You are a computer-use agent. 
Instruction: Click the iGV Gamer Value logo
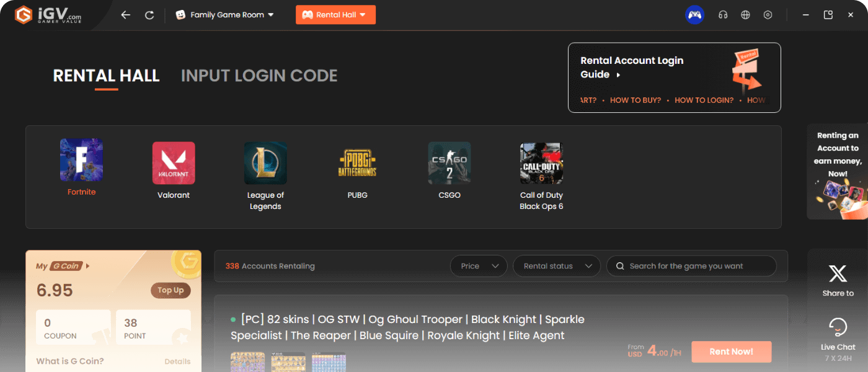coord(48,15)
